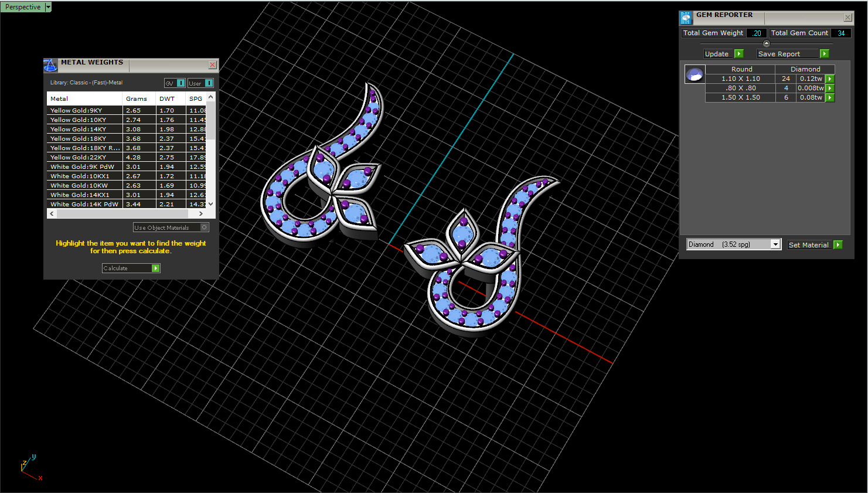Click the Total Gem Count value field
Image resolution: width=868 pixels, height=493 pixels.
tap(841, 33)
